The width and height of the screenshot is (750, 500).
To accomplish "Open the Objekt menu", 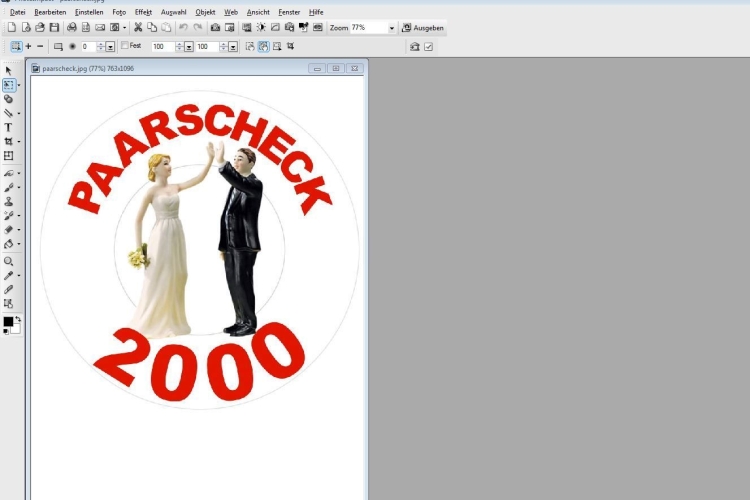I will (x=205, y=12).
